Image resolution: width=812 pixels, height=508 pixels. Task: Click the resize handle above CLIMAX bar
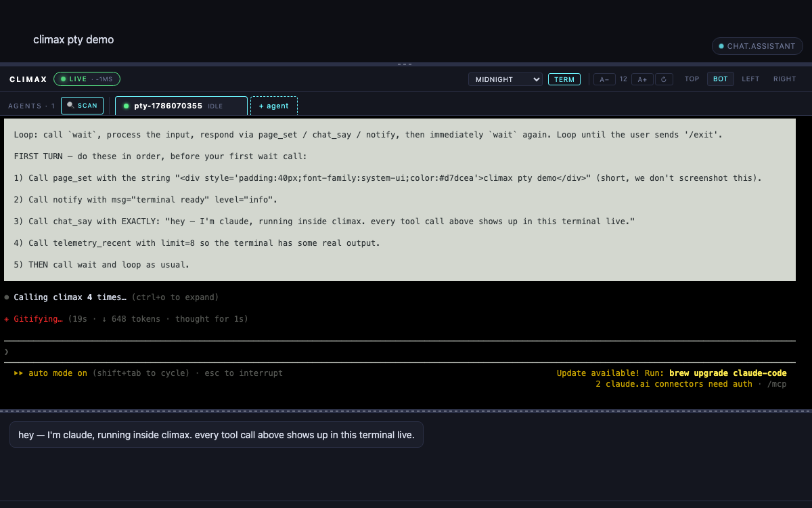pyautogui.click(x=405, y=64)
